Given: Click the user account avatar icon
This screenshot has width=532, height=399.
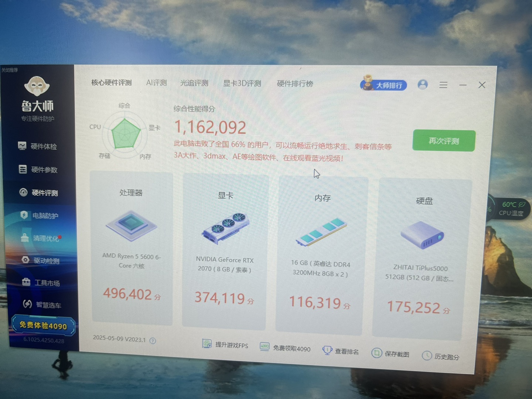Looking at the screenshot, I should pos(423,85).
